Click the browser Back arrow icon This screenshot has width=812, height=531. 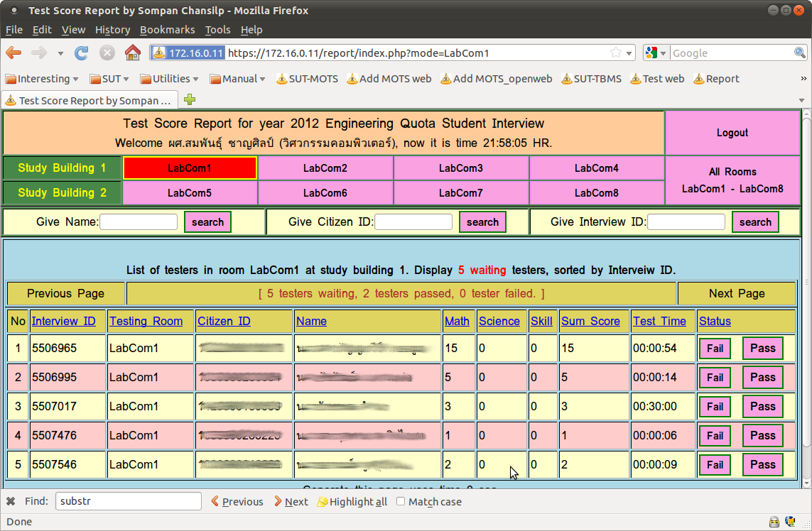tap(13, 53)
